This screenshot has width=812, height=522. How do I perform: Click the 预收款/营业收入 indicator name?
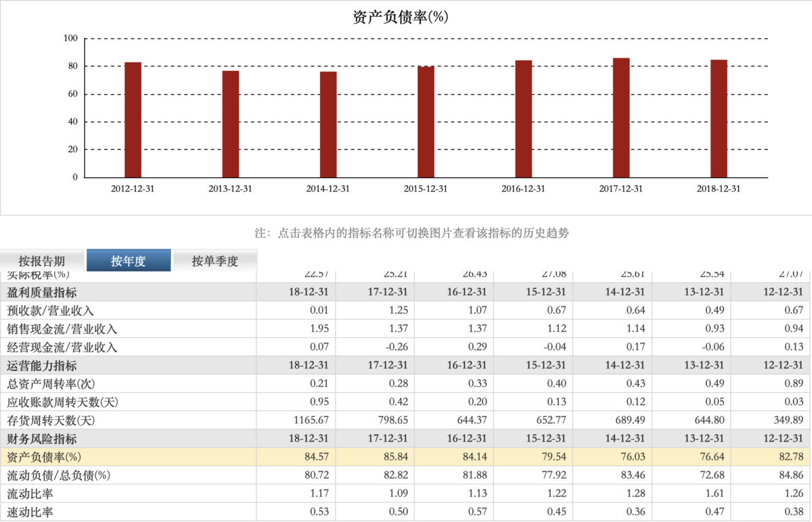coord(50,311)
